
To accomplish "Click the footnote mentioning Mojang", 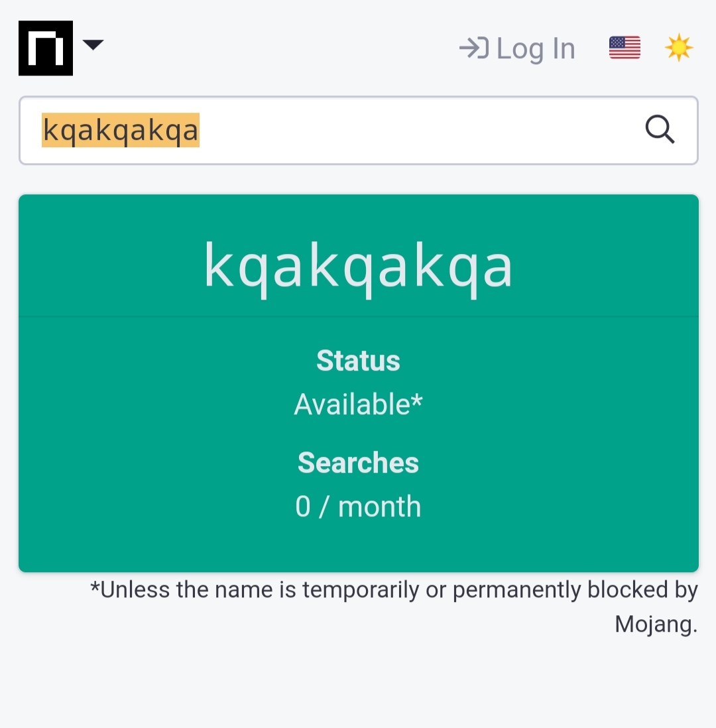I will [394, 607].
